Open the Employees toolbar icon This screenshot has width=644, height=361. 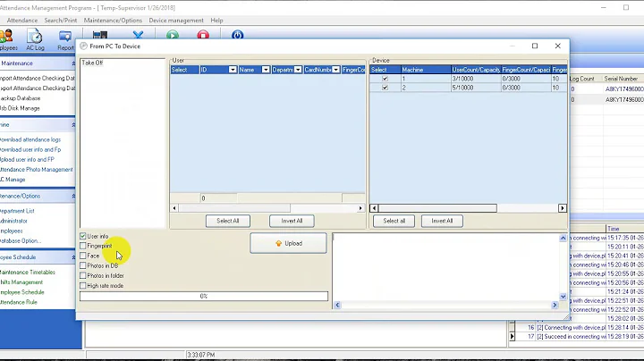click(x=8, y=40)
